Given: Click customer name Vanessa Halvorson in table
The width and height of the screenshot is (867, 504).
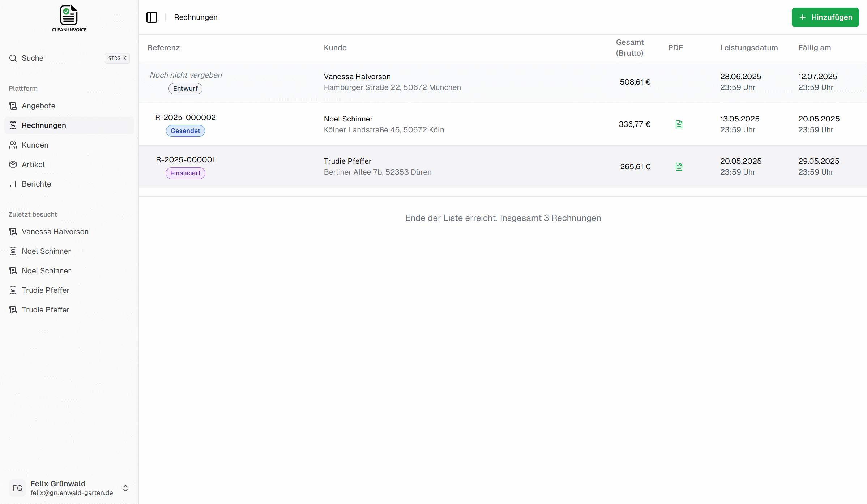Looking at the screenshot, I should [x=357, y=77].
